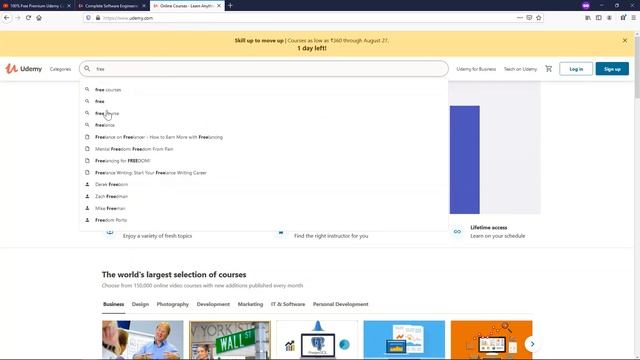Viewport: 640px width, 360px height.
Task: Click the Log in button
Action: tap(576, 69)
